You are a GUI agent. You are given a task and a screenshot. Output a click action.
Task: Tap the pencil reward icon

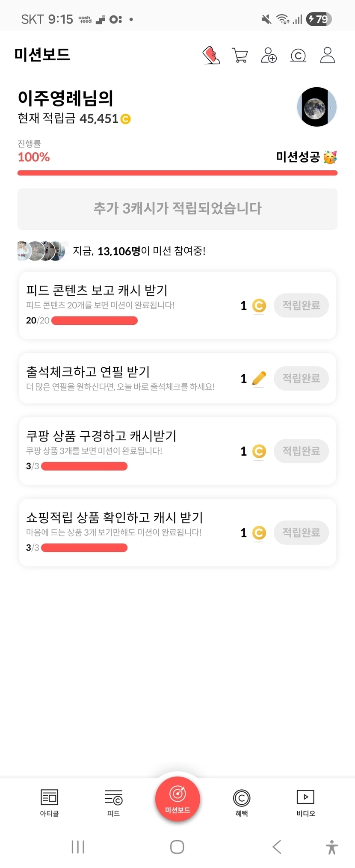tap(259, 378)
